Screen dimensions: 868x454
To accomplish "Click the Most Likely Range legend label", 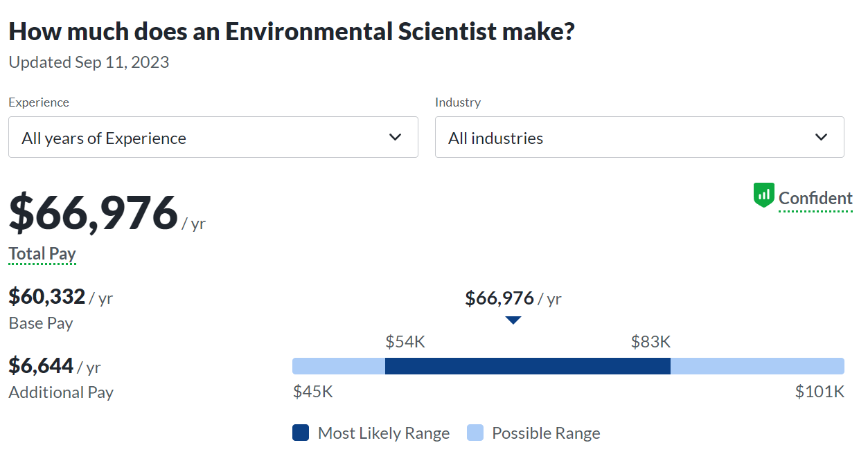I will pos(383,433).
